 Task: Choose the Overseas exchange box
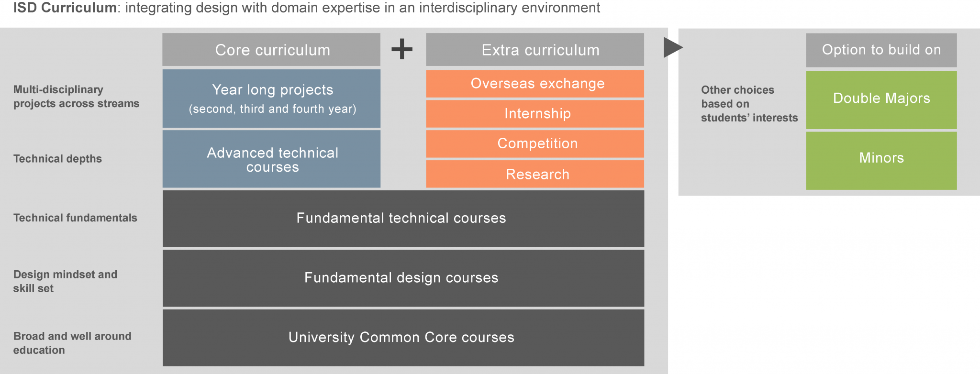[x=535, y=84]
